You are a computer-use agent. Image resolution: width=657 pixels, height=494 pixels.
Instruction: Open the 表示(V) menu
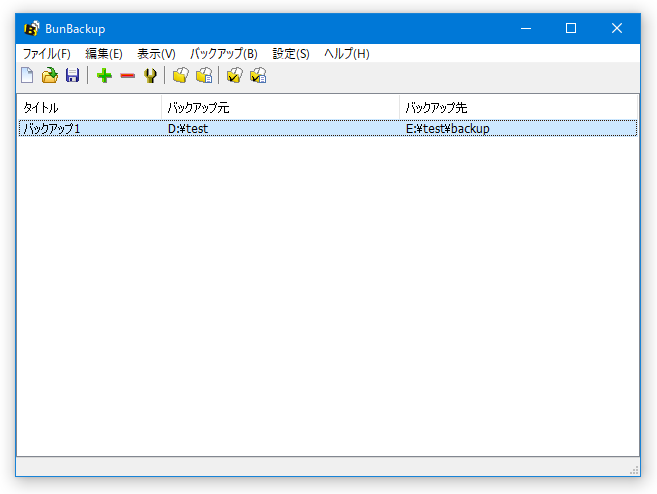(x=156, y=54)
